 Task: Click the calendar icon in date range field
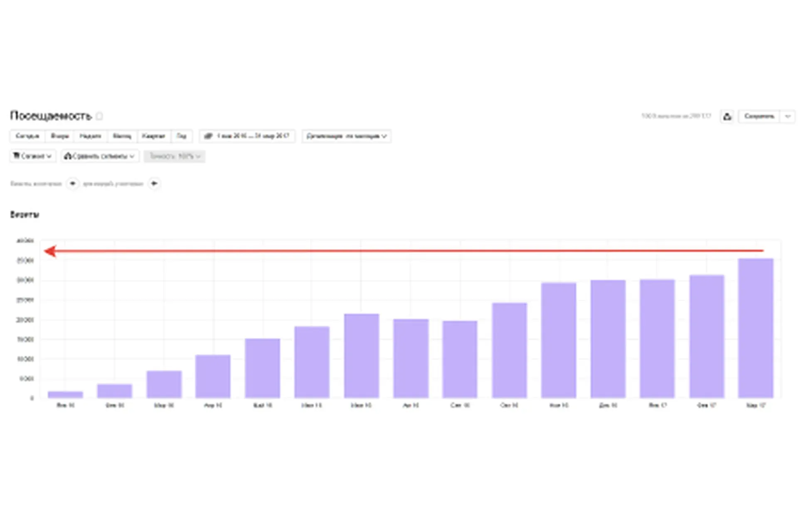click(208, 136)
